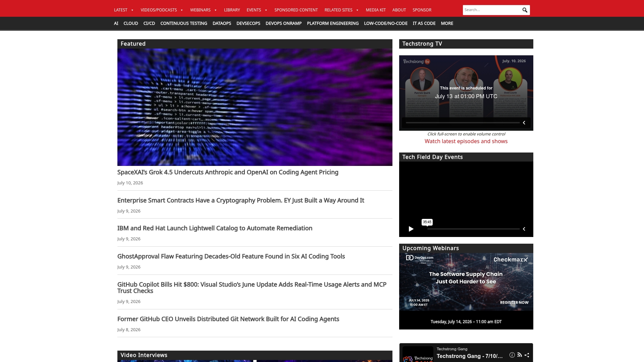Open the WEBINARS dropdown menu
The height and width of the screenshot is (362, 644).
204,10
